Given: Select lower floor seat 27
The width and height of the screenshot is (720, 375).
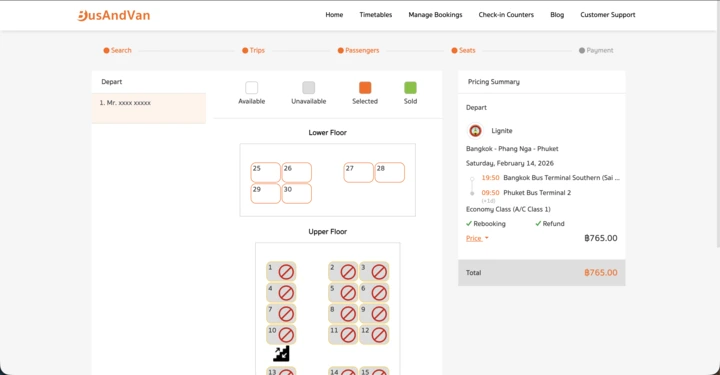Looking at the screenshot, I should 359,172.
